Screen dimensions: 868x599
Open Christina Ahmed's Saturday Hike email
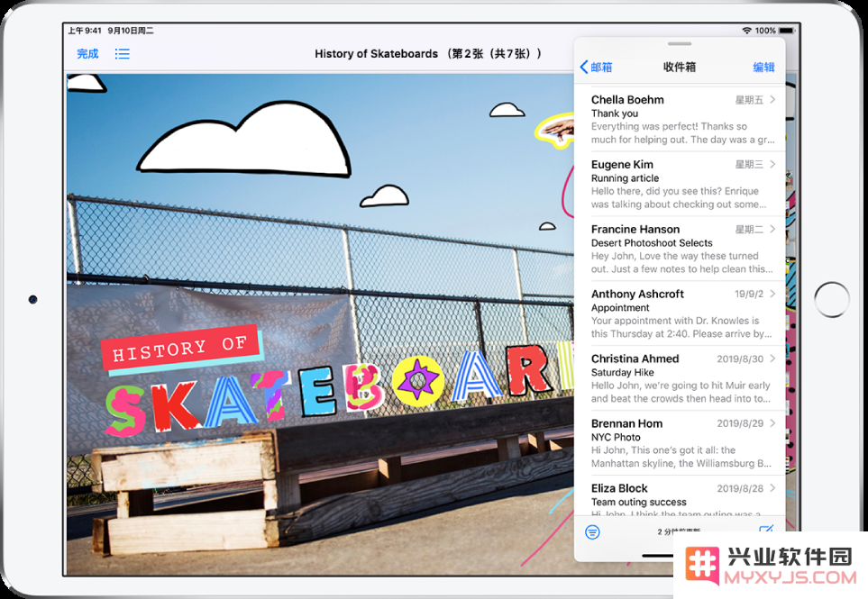pos(680,377)
